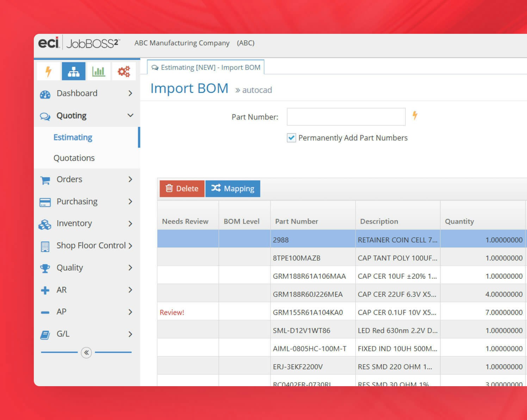The image size is (527, 420).
Task: Select the org-chart modules icon
Action: [x=73, y=72]
